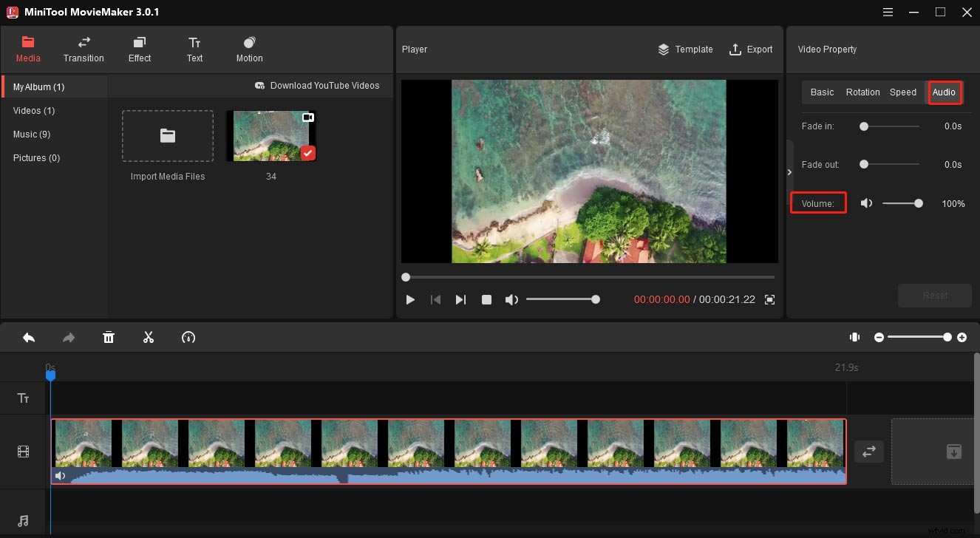Open clip speed controls in timeline toolbar

click(x=188, y=338)
